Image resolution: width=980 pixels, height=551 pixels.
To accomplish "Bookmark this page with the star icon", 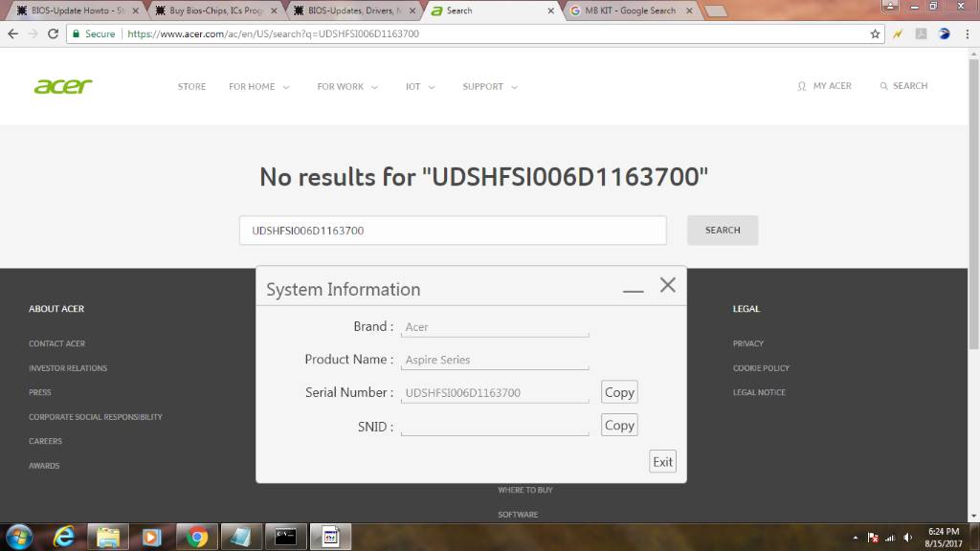I will coord(875,33).
